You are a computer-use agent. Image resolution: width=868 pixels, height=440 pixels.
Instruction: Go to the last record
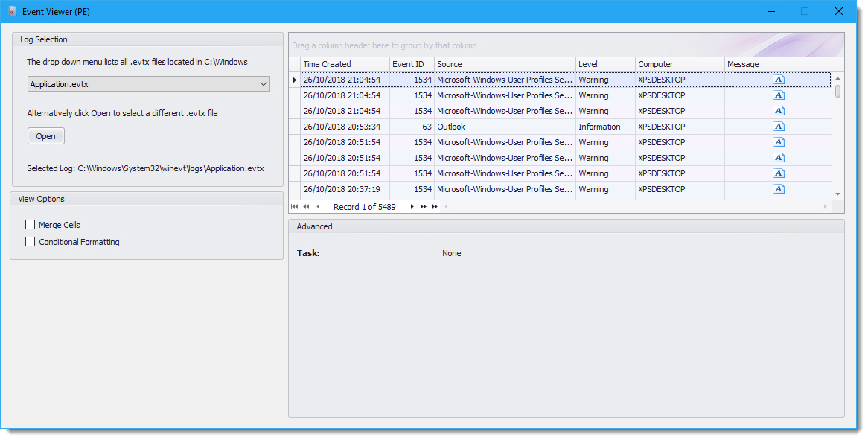(435, 207)
